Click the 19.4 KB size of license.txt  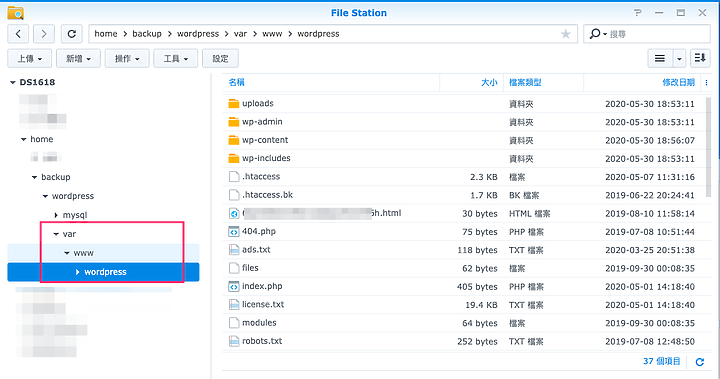pyautogui.click(x=481, y=305)
